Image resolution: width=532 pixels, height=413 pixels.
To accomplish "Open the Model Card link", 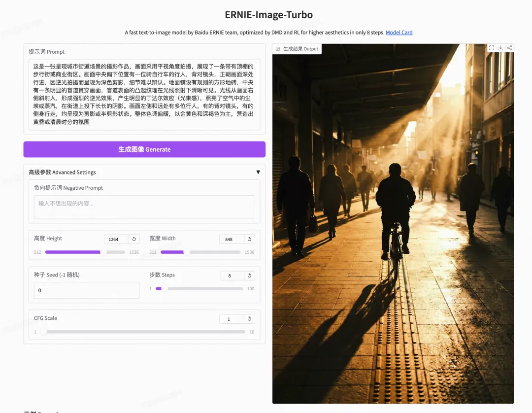I will point(399,33).
